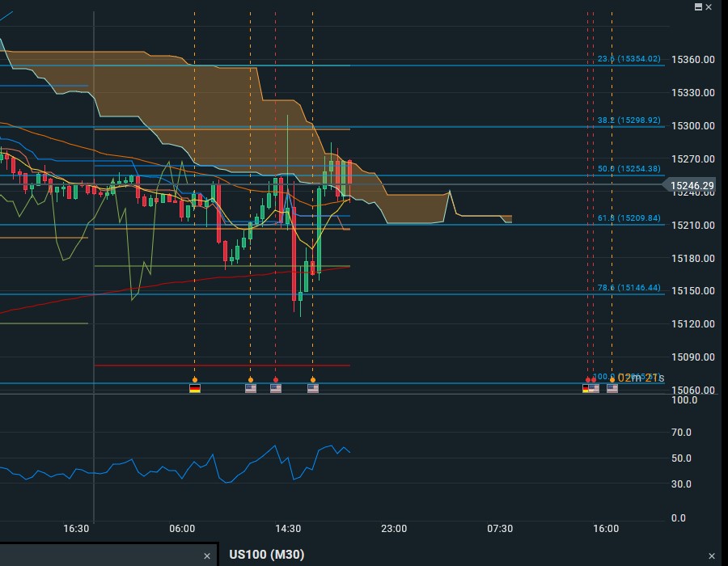Image resolution: width=728 pixels, height=566 pixels.
Task: Select the 78.6 (15146.44) Fibonacci label
Action: point(629,288)
